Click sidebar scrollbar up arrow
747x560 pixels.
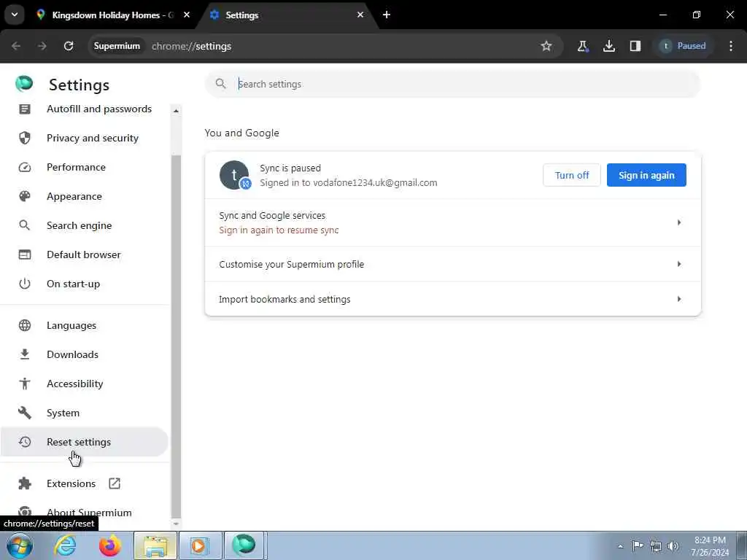coord(176,111)
